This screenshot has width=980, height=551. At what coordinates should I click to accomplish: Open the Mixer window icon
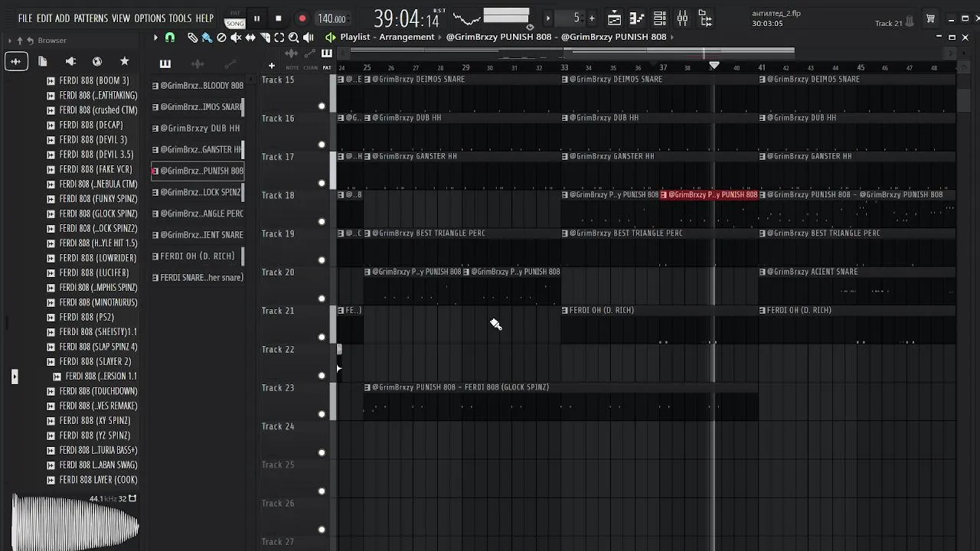coord(682,18)
